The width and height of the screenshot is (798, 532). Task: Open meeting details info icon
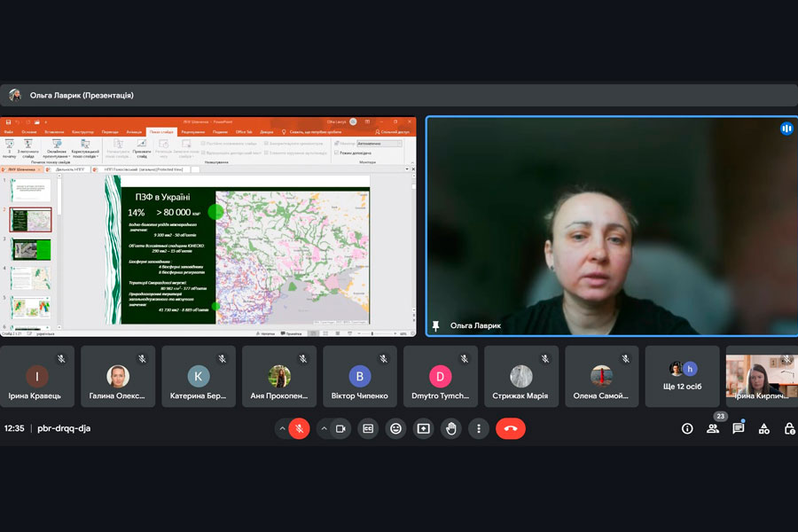pos(687,428)
